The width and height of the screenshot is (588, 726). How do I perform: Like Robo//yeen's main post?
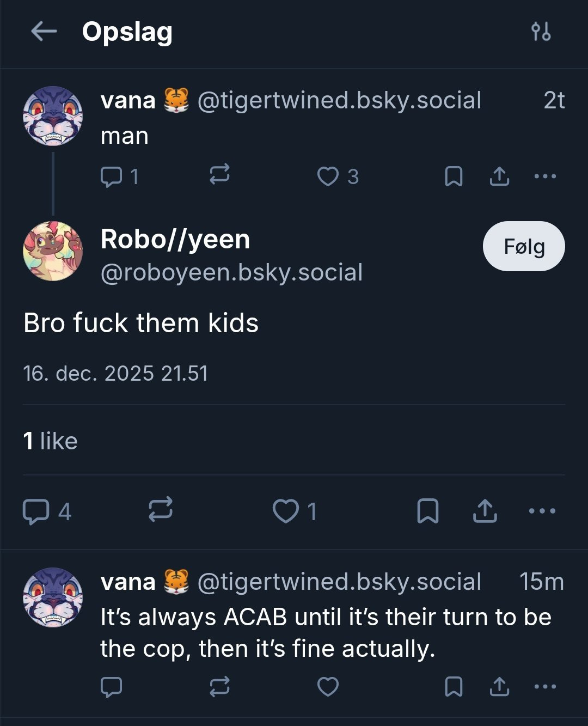coord(286,511)
